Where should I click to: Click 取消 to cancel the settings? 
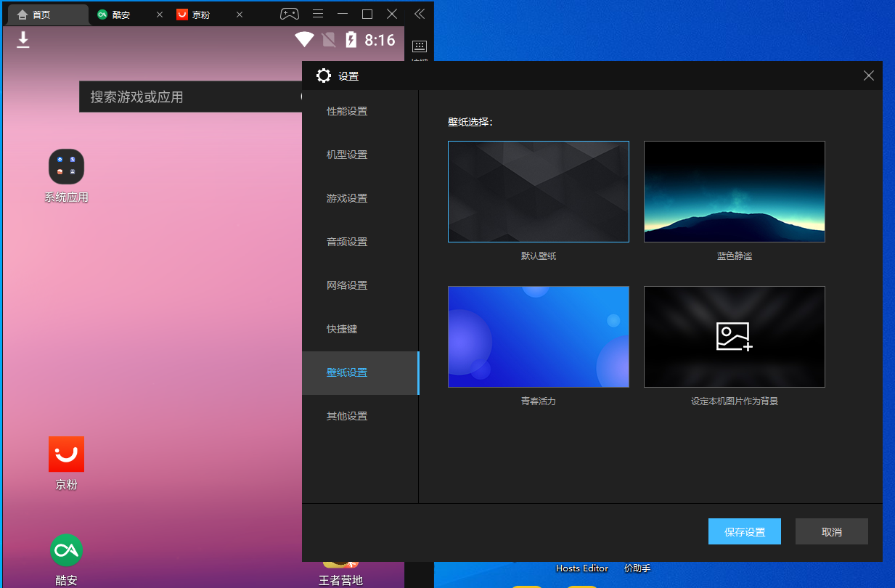point(831,531)
